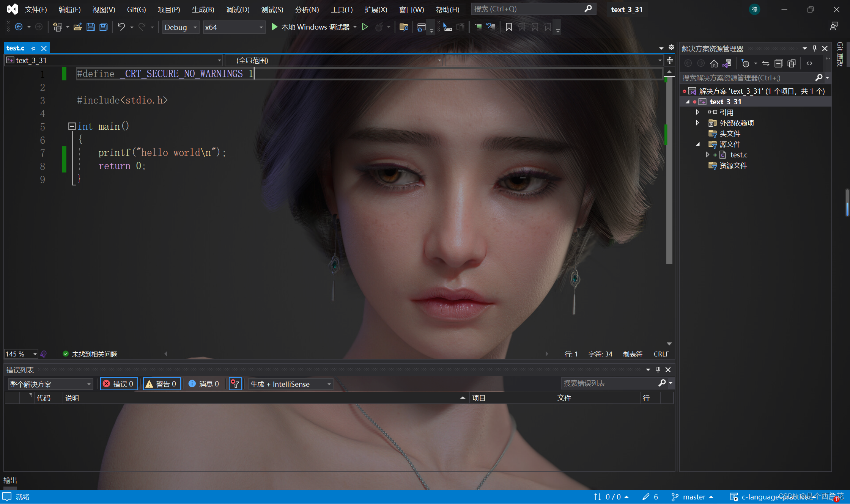Image resolution: width=850 pixels, height=504 pixels.
Task: Click the Save All toolbar icon
Action: (x=103, y=27)
